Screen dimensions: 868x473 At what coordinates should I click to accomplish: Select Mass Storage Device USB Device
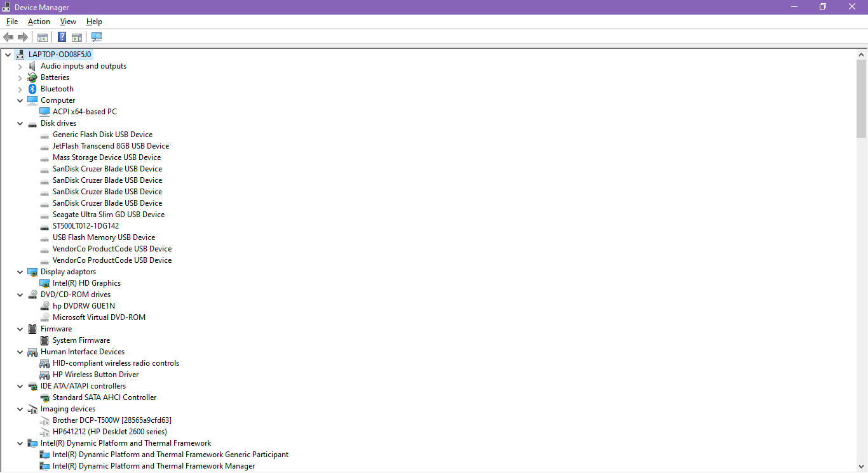click(x=107, y=157)
